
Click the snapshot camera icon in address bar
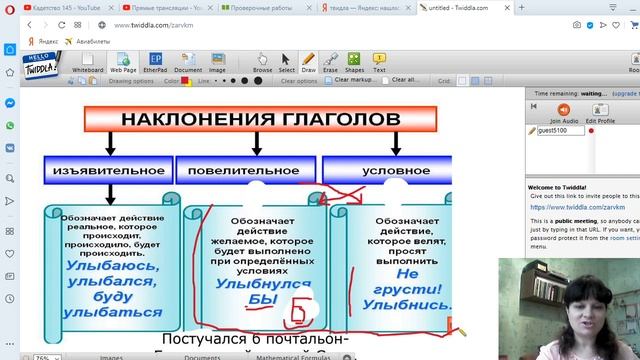point(576,25)
